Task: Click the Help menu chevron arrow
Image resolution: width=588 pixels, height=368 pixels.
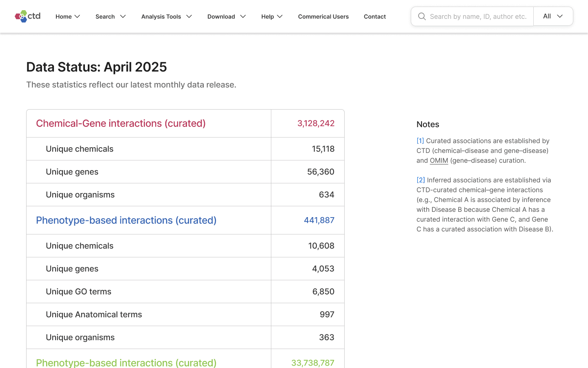Action: pyautogui.click(x=280, y=16)
